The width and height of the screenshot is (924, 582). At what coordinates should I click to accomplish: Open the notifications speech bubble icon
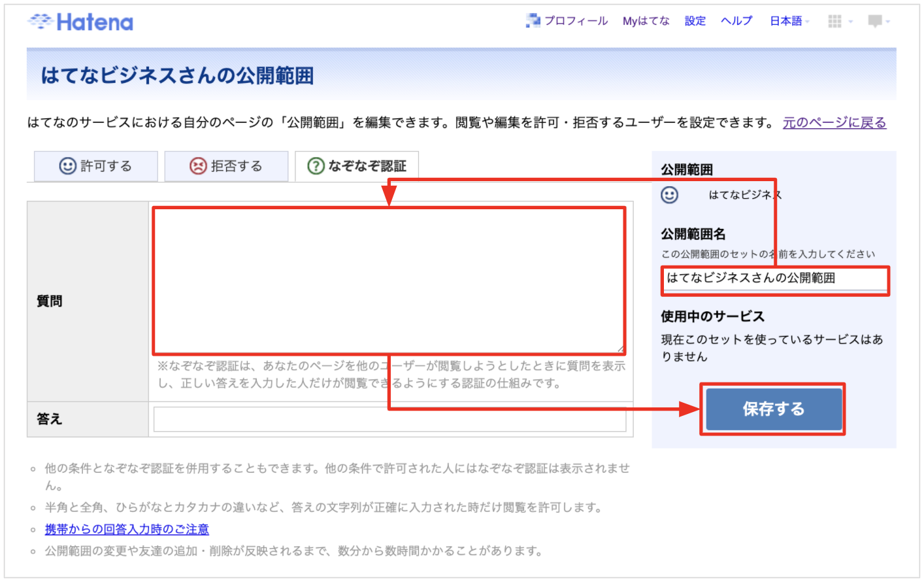878,22
